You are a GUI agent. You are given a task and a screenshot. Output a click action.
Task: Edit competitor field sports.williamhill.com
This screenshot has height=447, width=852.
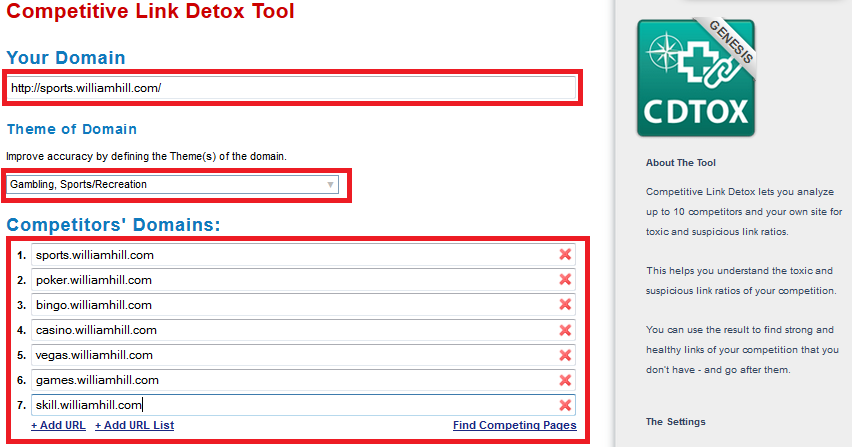point(303,255)
